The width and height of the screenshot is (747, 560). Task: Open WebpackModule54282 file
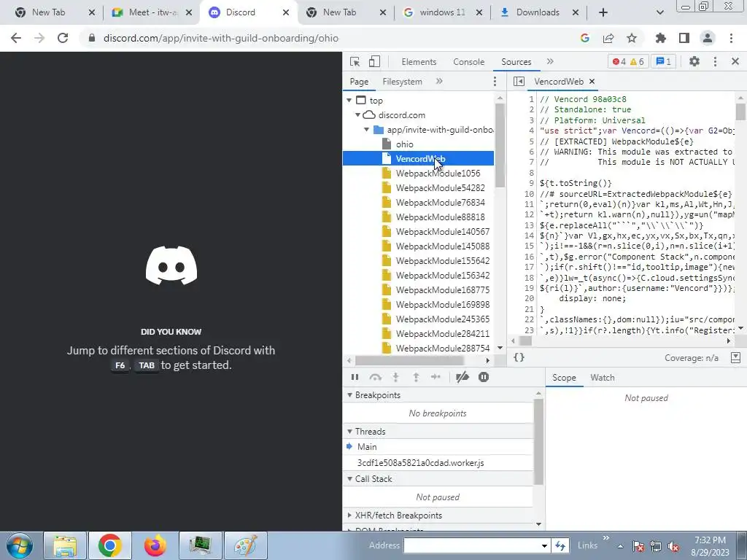[440, 188]
